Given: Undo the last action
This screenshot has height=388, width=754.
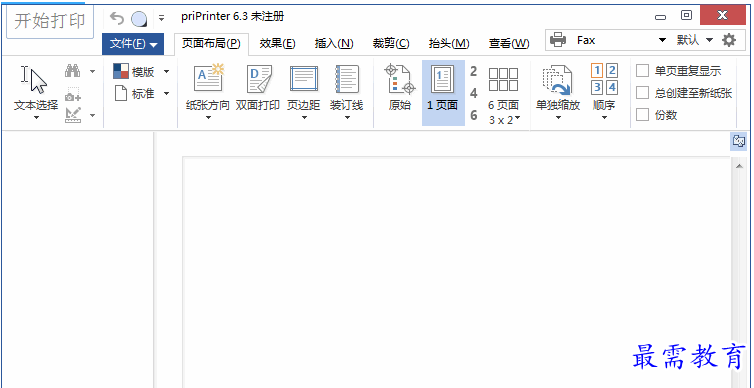Looking at the screenshot, I should click(x=117, y=19).
